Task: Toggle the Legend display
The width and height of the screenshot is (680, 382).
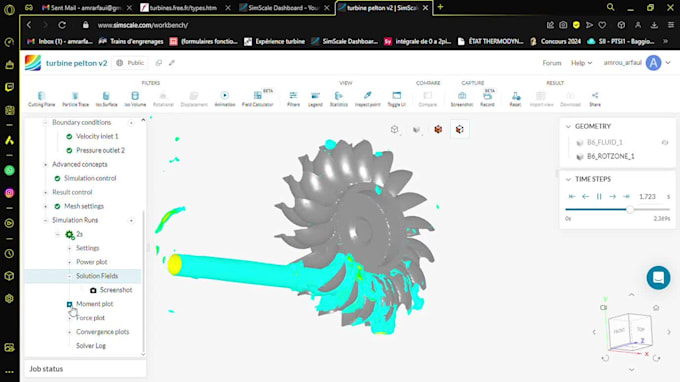Action: coord(315,99)
